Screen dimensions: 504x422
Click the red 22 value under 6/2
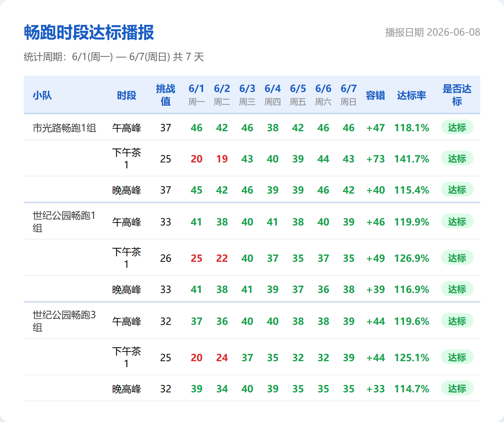(x=222, y=258)
